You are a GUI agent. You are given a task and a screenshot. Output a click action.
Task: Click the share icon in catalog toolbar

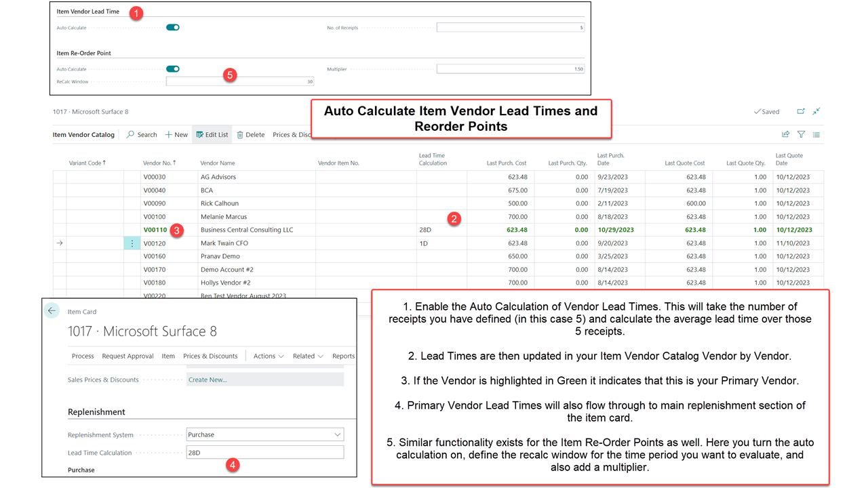(x=786, y=135)
